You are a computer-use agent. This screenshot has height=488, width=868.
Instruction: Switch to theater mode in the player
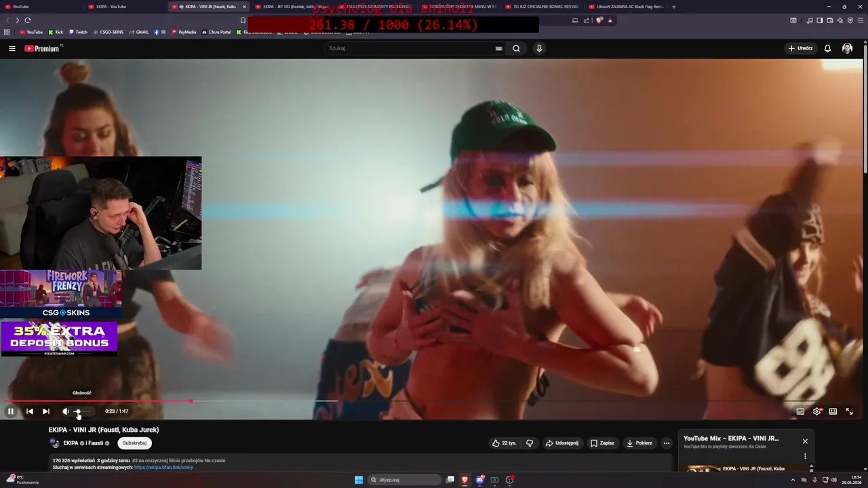click(x=833, y=411)
